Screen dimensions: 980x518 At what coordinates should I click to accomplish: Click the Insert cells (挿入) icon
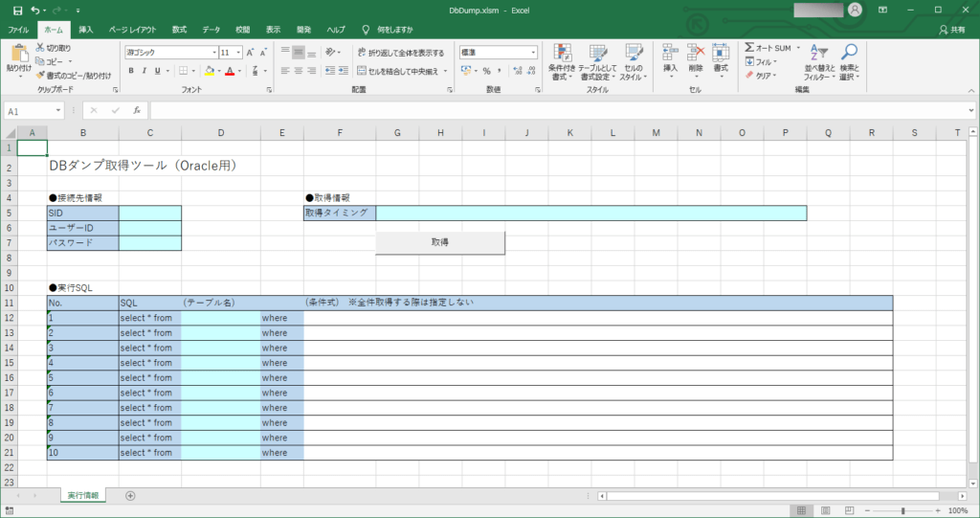click(x=670, y=53)
